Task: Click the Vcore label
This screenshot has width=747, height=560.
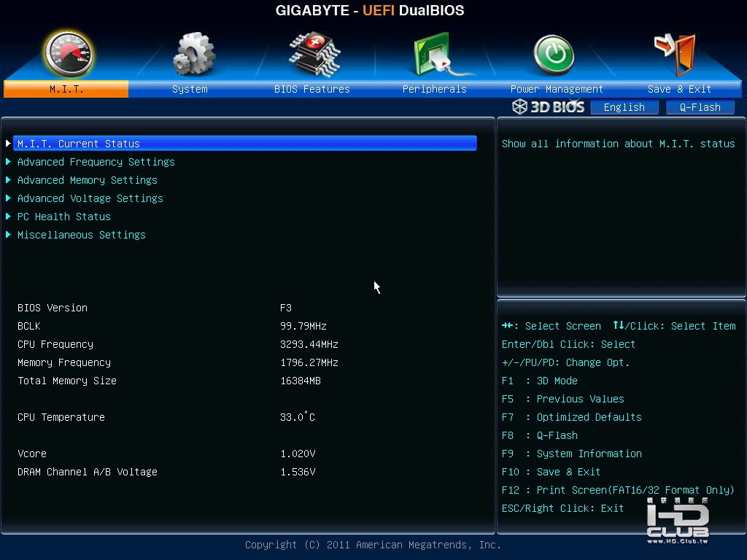Action: pyautogui.click(x=32, y=454)
